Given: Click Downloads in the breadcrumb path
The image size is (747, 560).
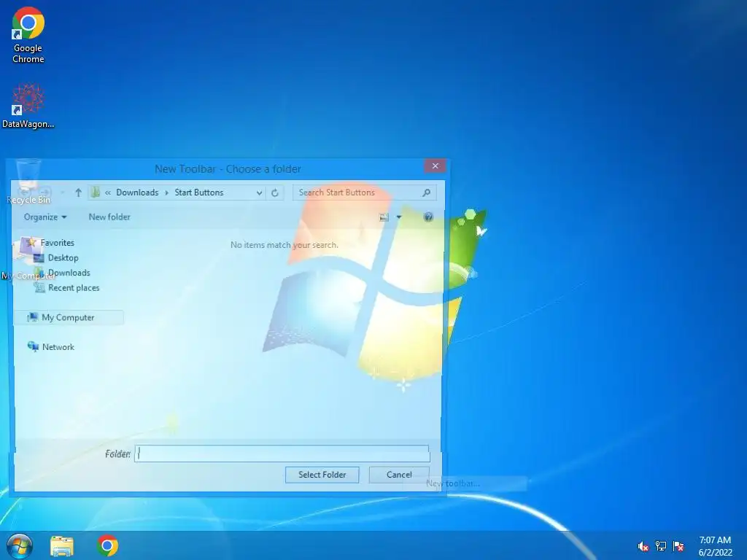Looking at the screenshot, I should pyautogui.click(x=137, y=192).
